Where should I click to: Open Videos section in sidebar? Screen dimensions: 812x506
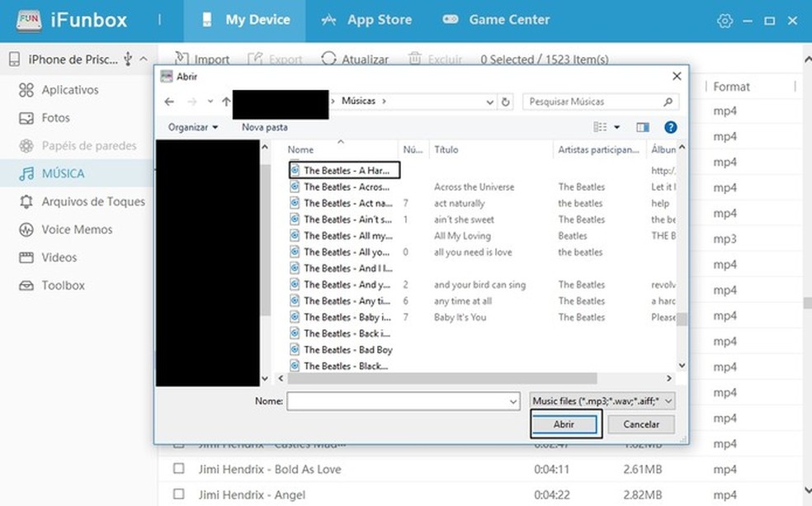pyautogui.click(x=48, y=258)
